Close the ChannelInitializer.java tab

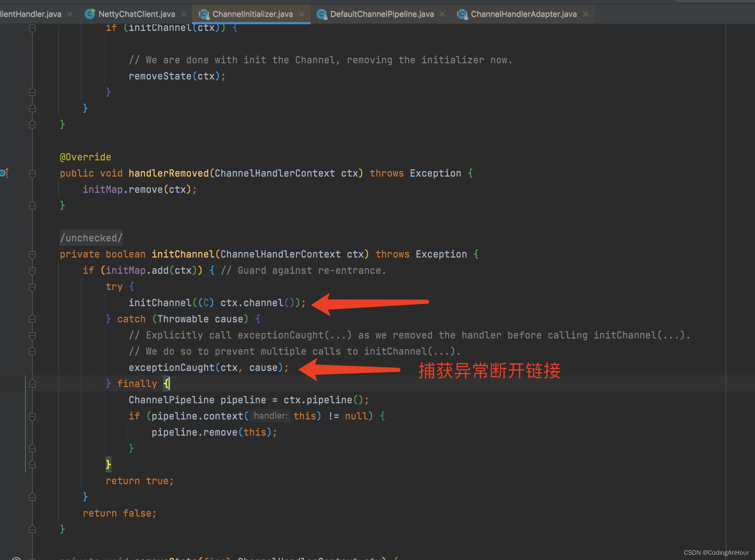point(302,14)
